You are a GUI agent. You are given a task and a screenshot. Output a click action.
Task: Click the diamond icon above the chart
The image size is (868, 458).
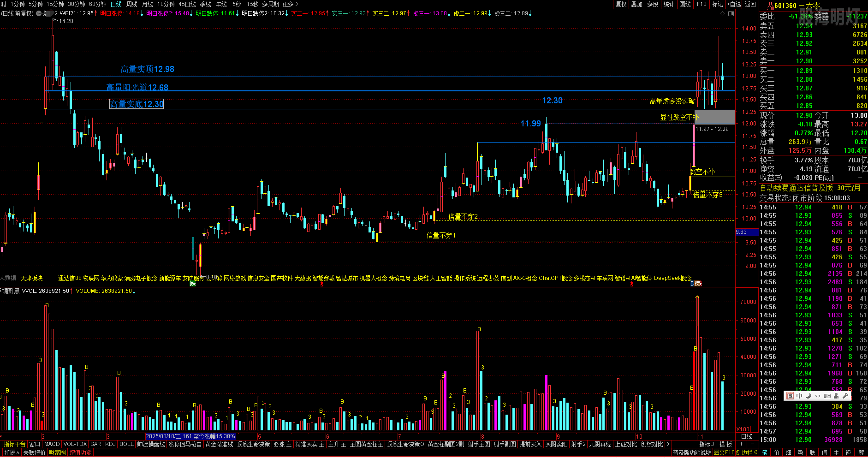(722, 14)
